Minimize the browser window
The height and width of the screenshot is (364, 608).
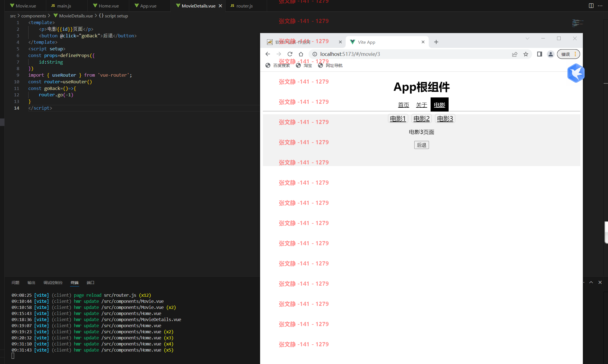point(543,38)
